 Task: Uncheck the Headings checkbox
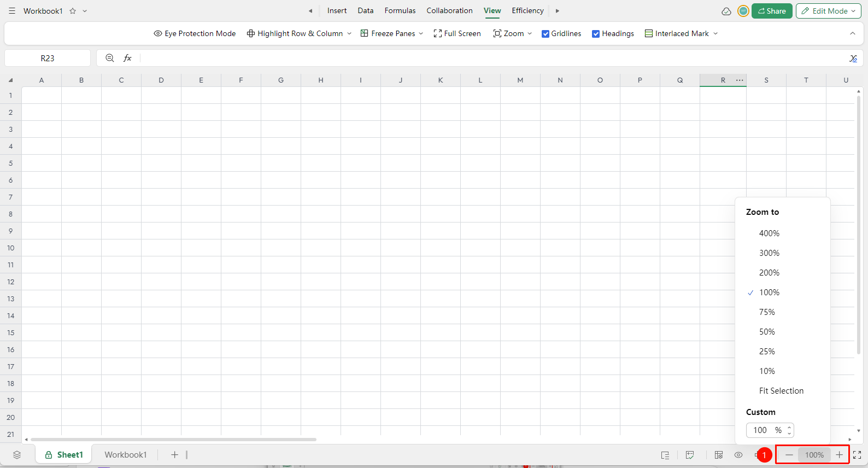[596, 34]
